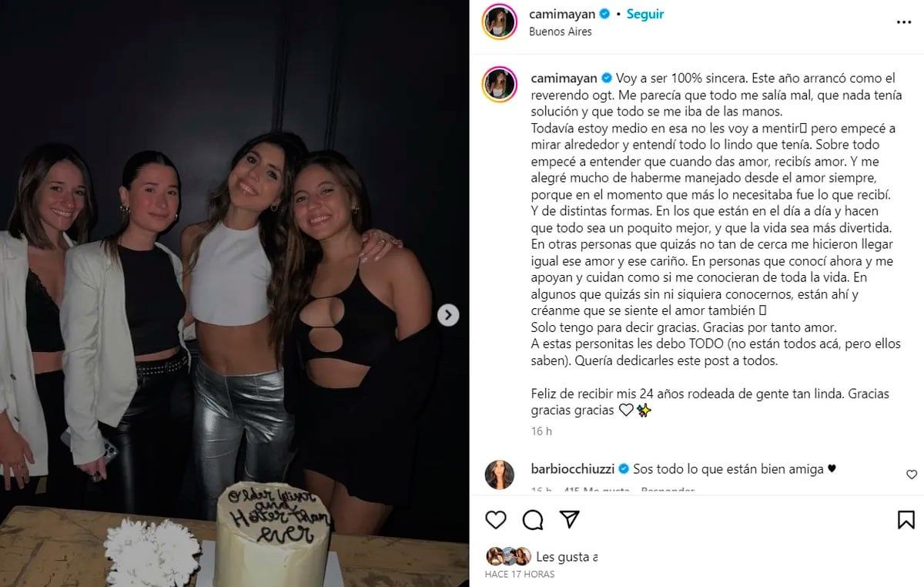924x587 pixels.
Task: Expand the likers list via 'Les gusta a'
Action: coord(567,555)
